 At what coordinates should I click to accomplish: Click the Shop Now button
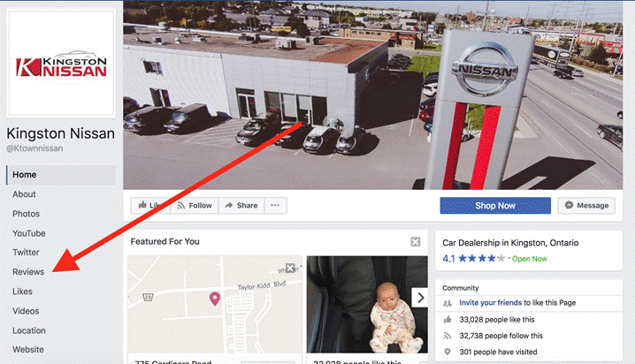[x=495, y=206]
